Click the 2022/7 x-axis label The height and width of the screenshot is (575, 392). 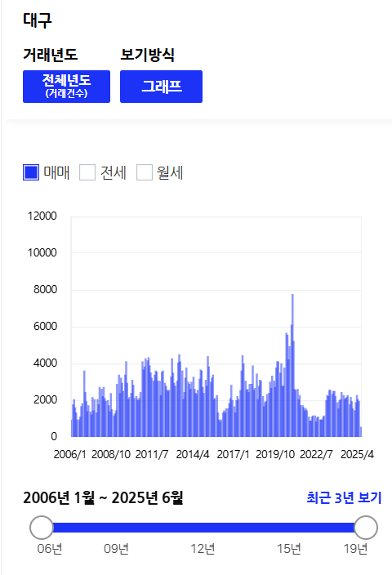pyautogui.click(x=316, y=454)
